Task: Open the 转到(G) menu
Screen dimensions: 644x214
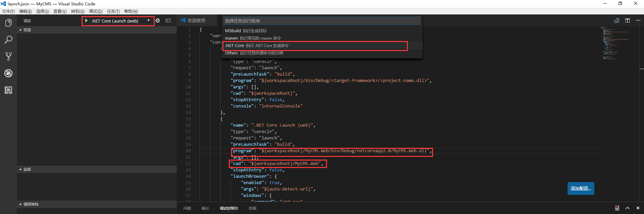Action: [78, 11]
